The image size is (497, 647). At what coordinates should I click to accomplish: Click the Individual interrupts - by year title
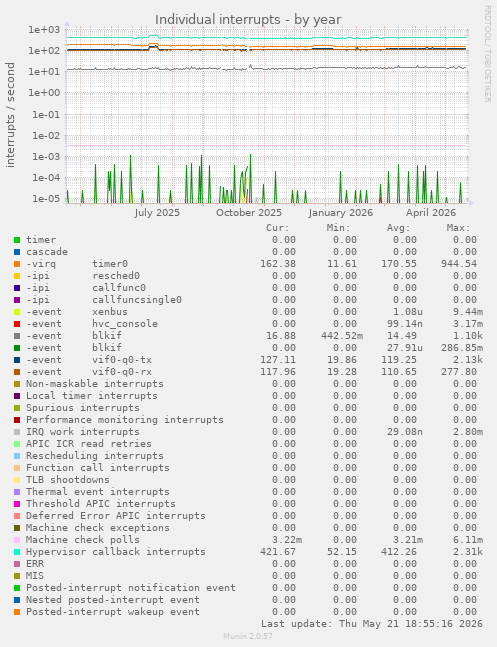tap(248, 19)
